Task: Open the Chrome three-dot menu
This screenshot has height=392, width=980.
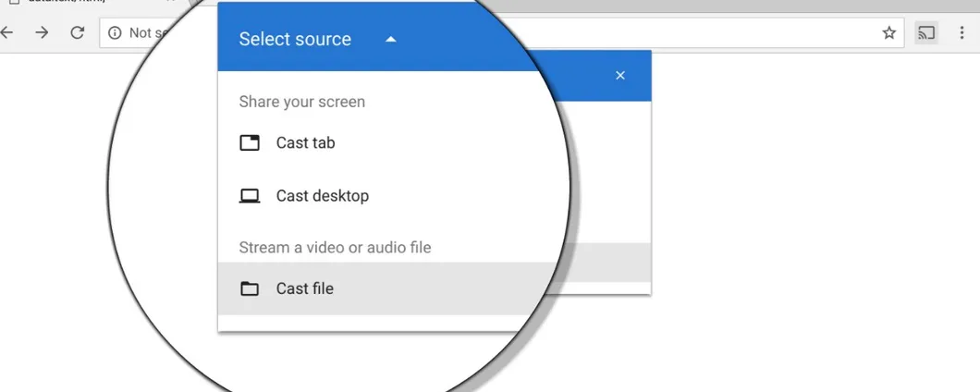Action: point(962,33)
